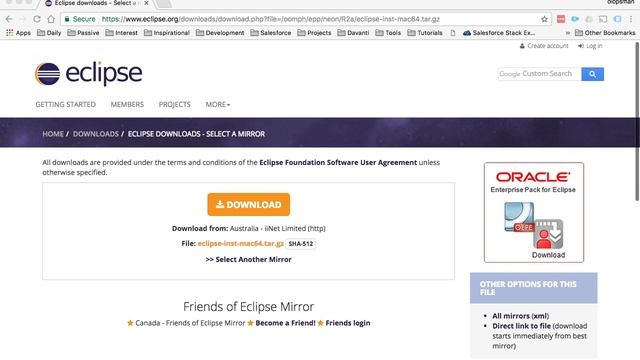Viewport: 640px width, 360px height.
Task: Click the Log in link
Action: (x=590, y=46)
